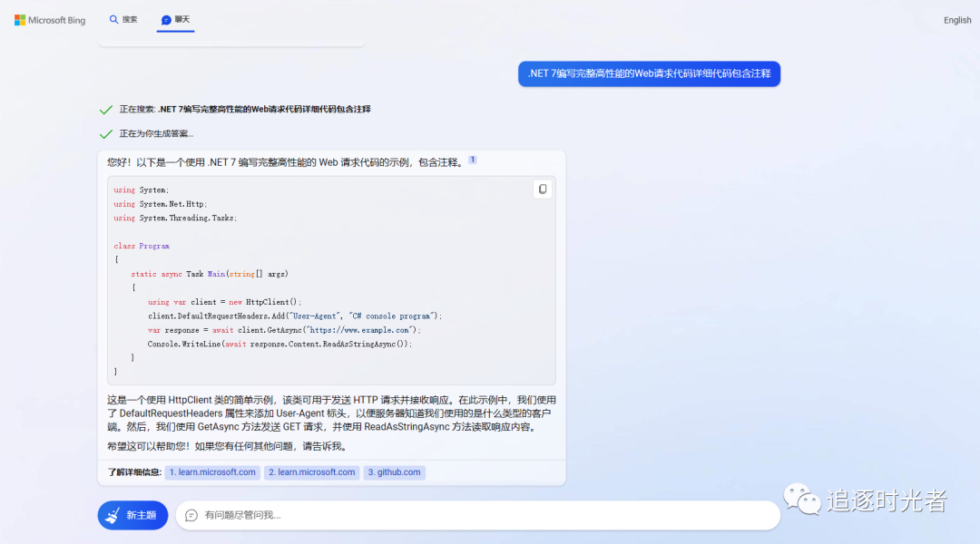
Task: Click the client.GetAsync code line
Action: [284, 330]
